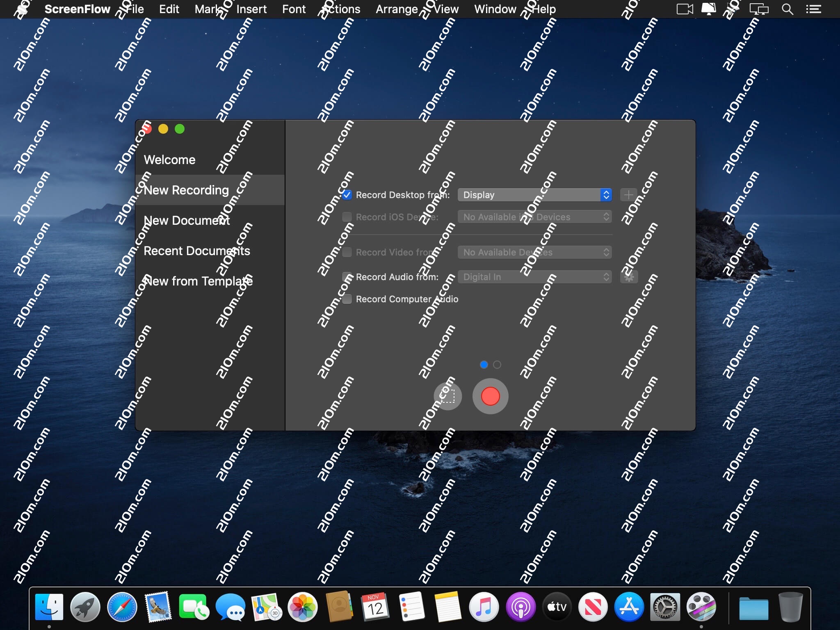The height and width of the screenshot is (630, 840).
Task: Open Safari from the dock
Action: coord(122,607)
